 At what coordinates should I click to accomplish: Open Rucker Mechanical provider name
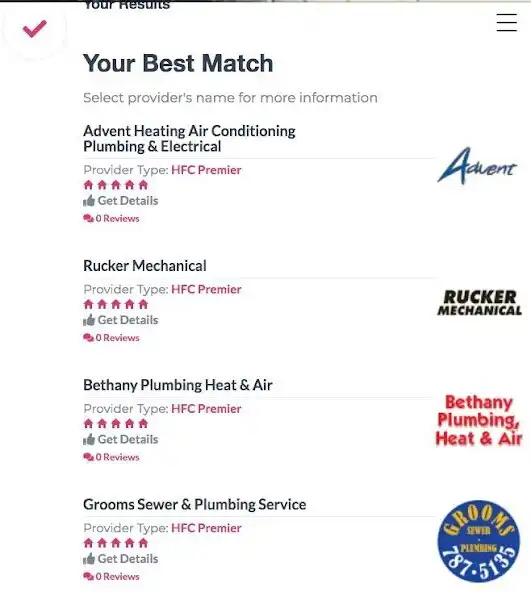(x=145, y=266)
